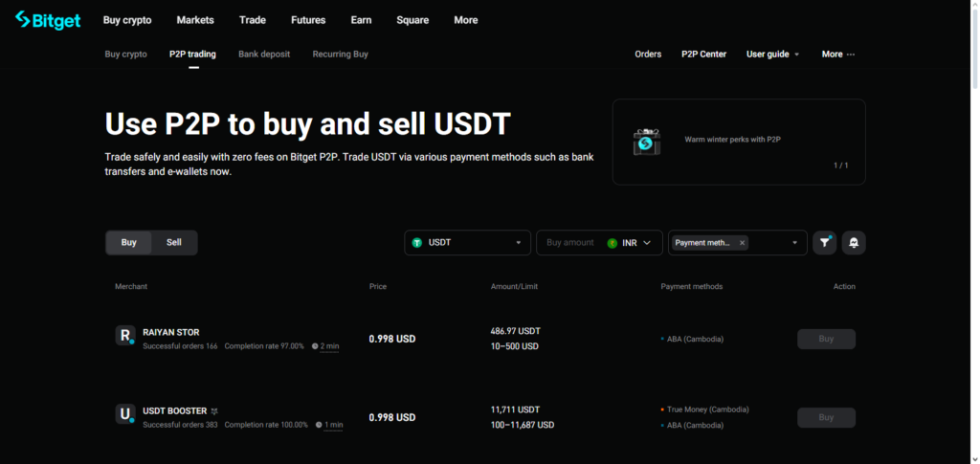Click the Buy amount input field
This screenshot has width=980, height=464.
pyautogui.click(x=570, y=242)
